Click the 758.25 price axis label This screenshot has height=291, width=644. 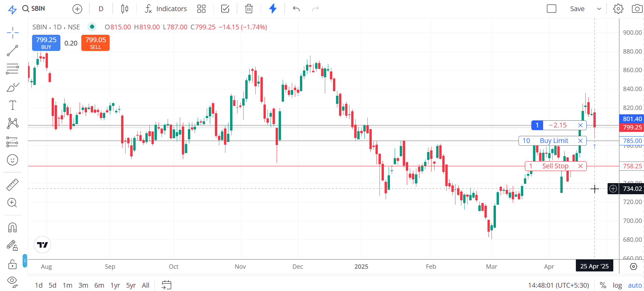pyautogui.click(x=632, y=166)
